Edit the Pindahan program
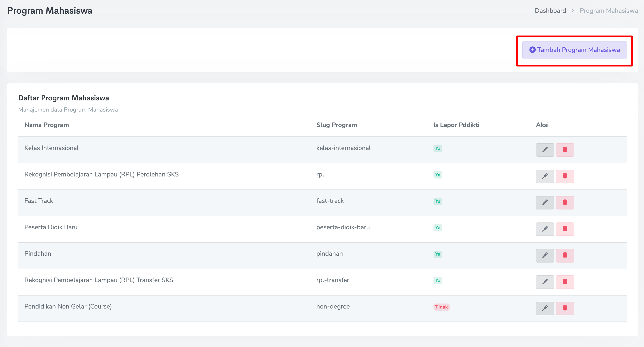This screenshot has width=644, height=347. coord(545,255)
